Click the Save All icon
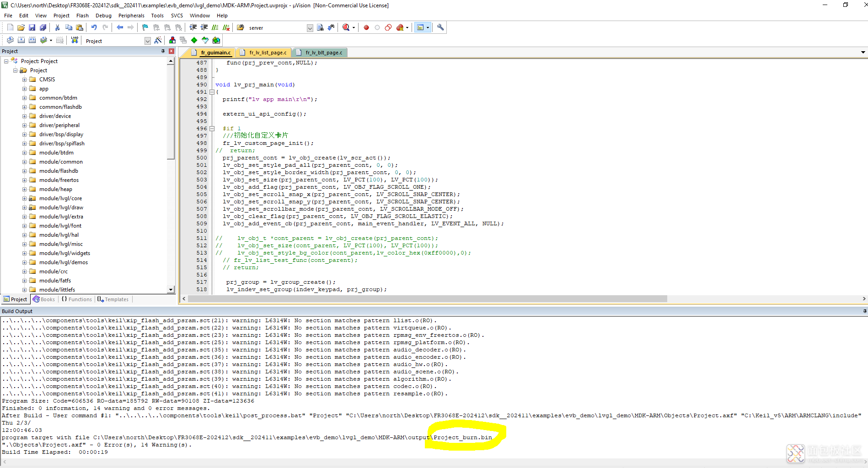The image size is (868, 468). tap(43, 27)
